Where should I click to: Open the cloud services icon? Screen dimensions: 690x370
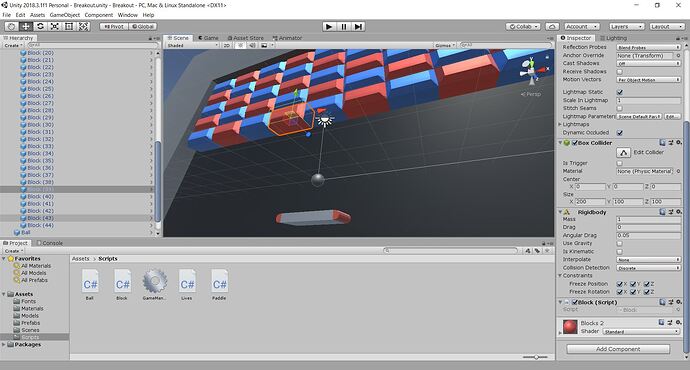coord(552,26)
